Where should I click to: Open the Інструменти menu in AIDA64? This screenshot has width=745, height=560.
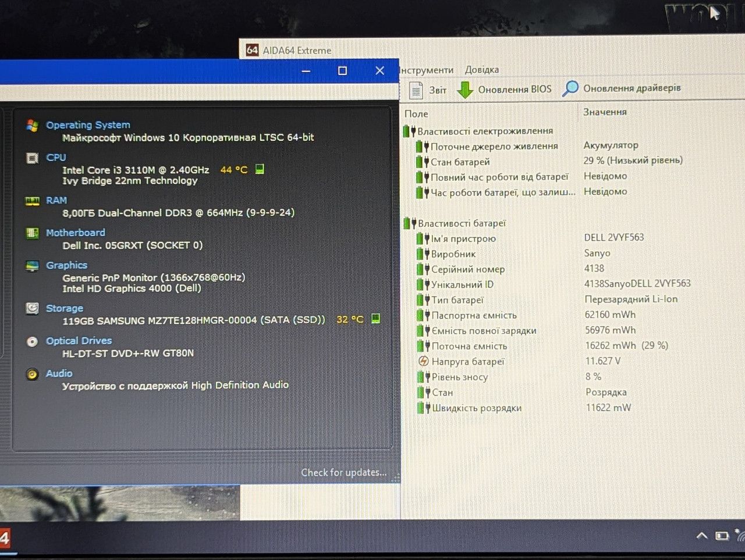tap(427, 70)
